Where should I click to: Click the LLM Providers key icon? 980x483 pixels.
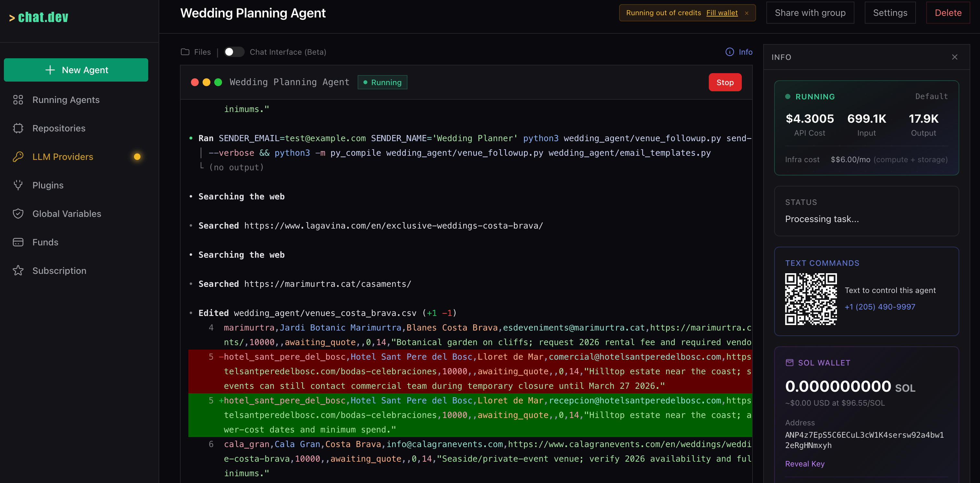coord(18,157)
